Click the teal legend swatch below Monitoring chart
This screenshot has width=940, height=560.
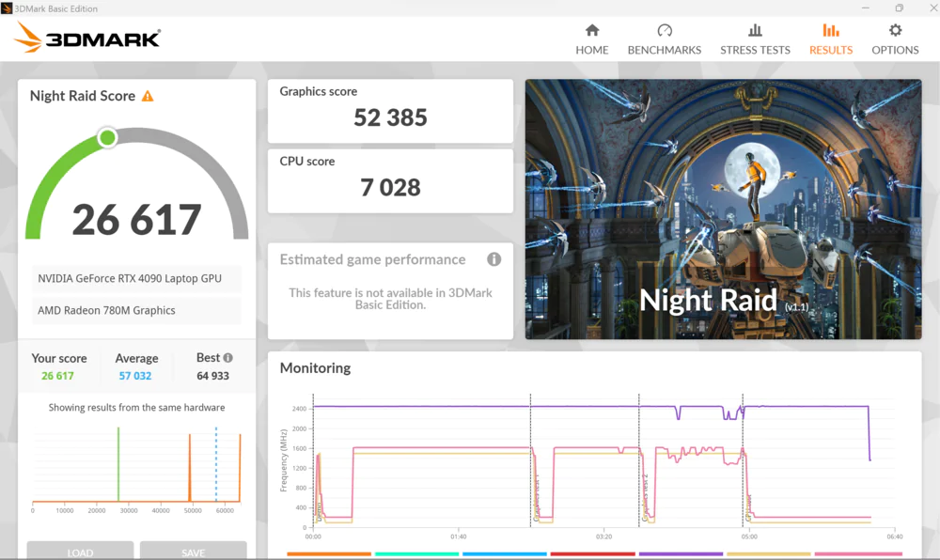(x=416, y=554)
